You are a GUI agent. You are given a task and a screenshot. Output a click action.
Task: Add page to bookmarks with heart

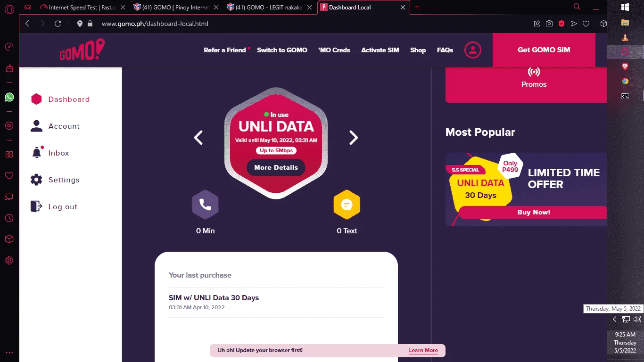click(586, 24)
